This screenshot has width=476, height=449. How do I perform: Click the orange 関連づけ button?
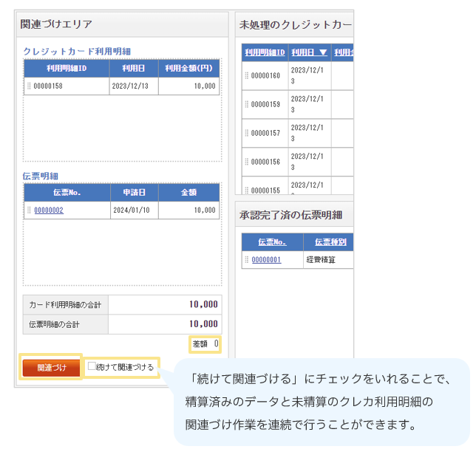click(x=51, y=368)
